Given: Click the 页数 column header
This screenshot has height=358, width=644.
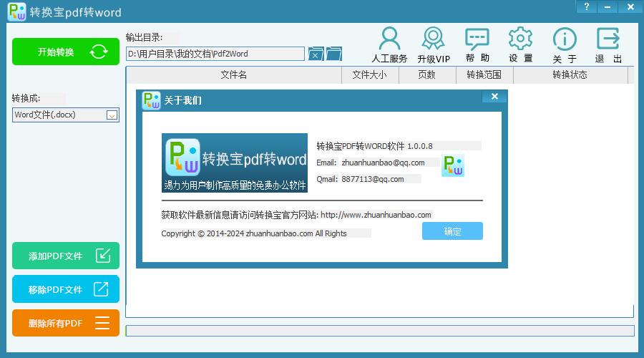Looking at the screenshot, I should point(427,74).
